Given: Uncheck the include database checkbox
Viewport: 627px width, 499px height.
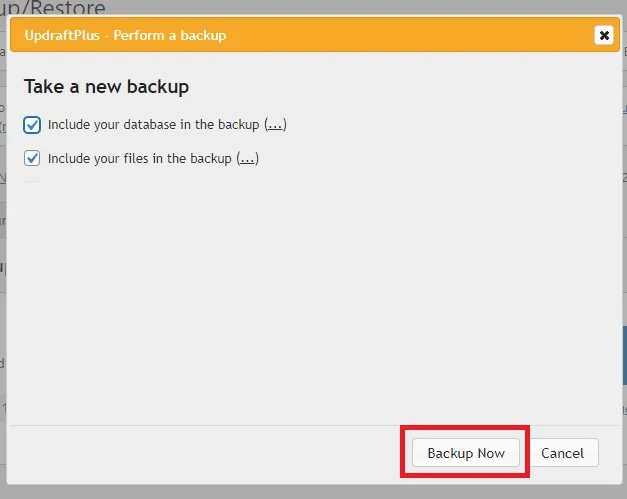Looking at the screenshot, I should tap(32, 125).
